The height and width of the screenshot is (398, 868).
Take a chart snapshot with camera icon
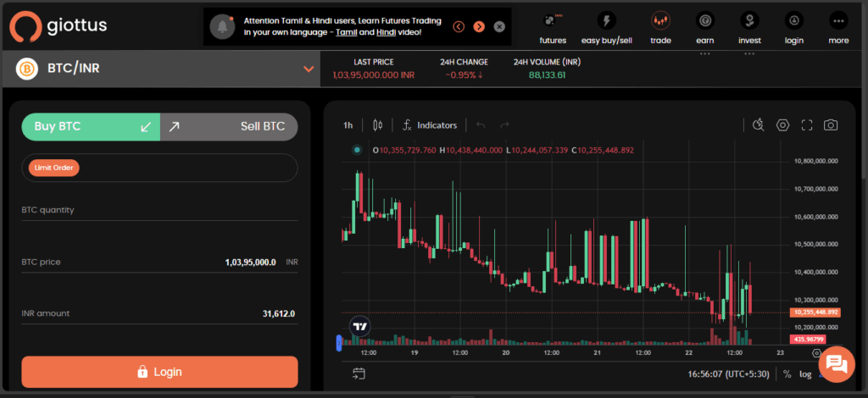point(831,125)
